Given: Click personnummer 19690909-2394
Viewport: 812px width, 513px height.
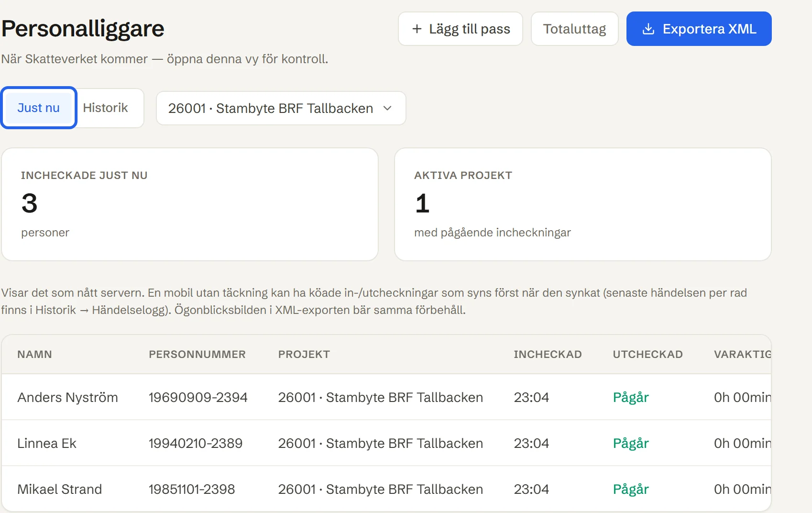Looking at the screenshot, I should pyautogui.click(x=198, y=397).
